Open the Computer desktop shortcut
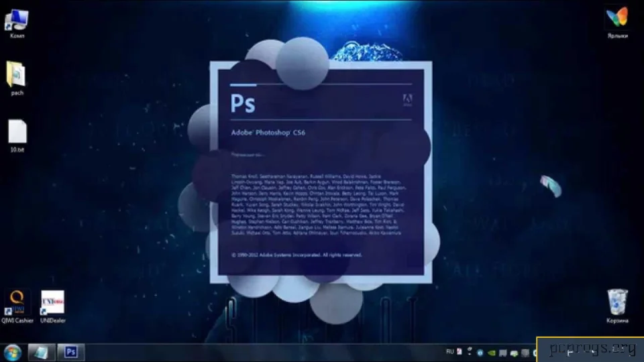Image resolution: width=644 pixels, height=362 pixels. point(17,23)
